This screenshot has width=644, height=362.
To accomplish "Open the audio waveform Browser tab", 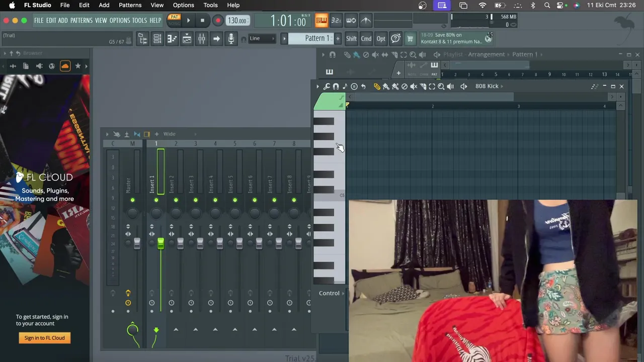I will pyautogui.click(x=13, y=66).
